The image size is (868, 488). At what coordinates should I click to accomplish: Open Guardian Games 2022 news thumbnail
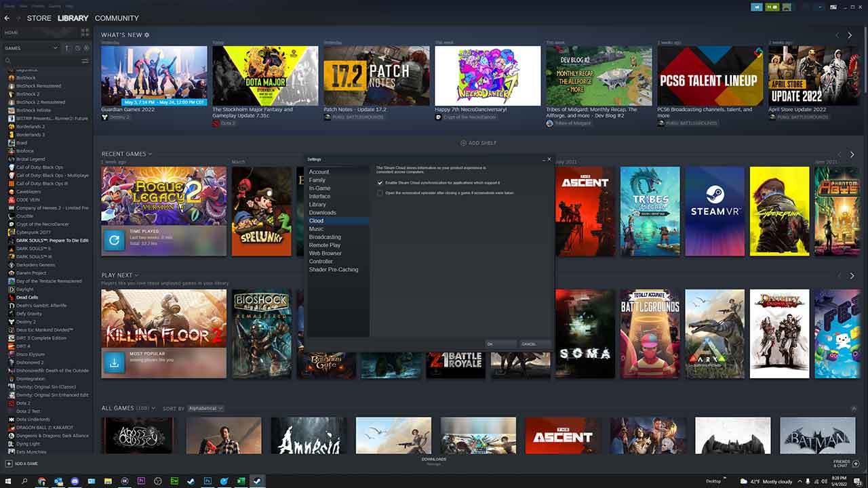pyautogui.click(x=154, y=76)
